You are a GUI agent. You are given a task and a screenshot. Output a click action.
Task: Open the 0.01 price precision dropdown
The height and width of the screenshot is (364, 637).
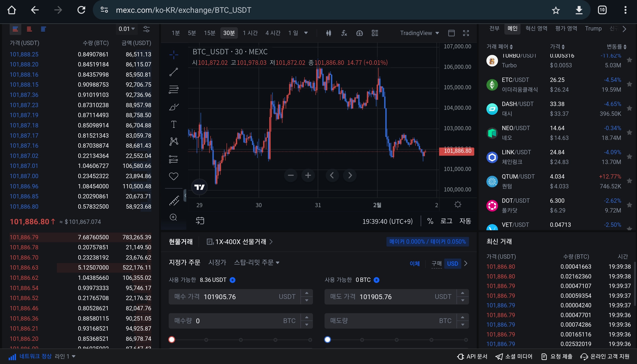tap(126, 29)
